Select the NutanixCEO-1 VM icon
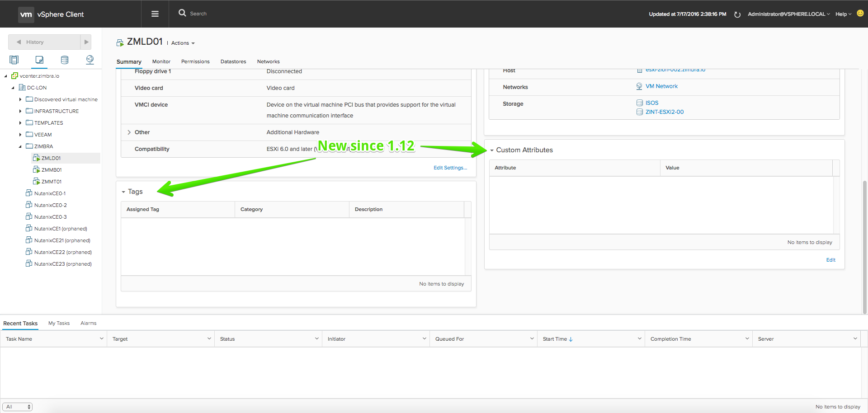The width and height of the screenshot is (868, 413). [29, 193]
